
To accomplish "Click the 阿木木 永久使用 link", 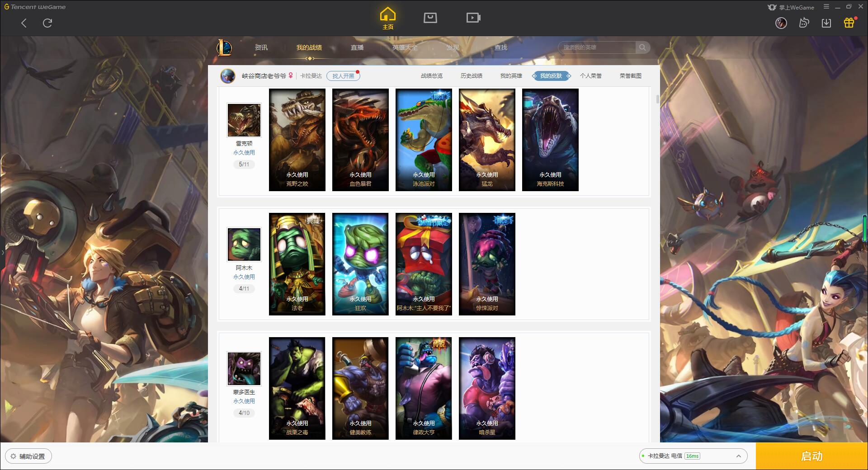I will [244, 277].
